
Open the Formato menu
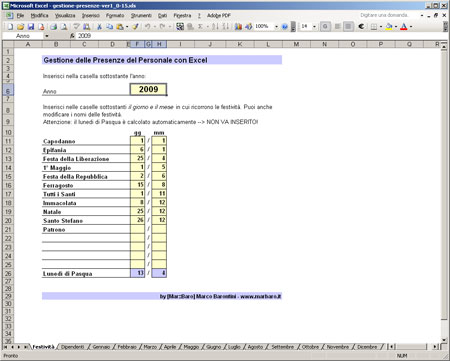point(115,15)
